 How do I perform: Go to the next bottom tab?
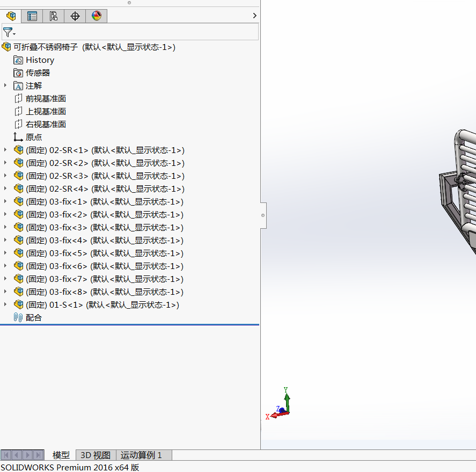point(27,455)
